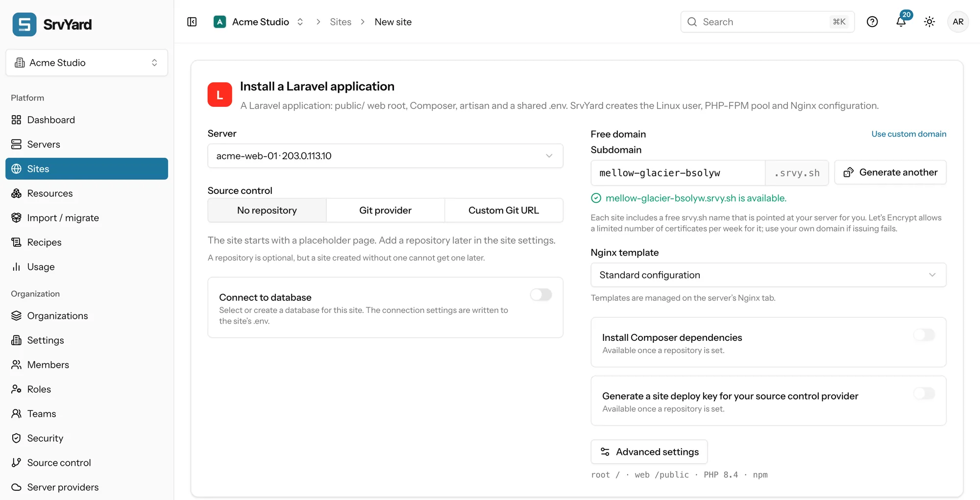
Task: Expand the Acme Studio breadcrumb switcher
Action: 300,22
